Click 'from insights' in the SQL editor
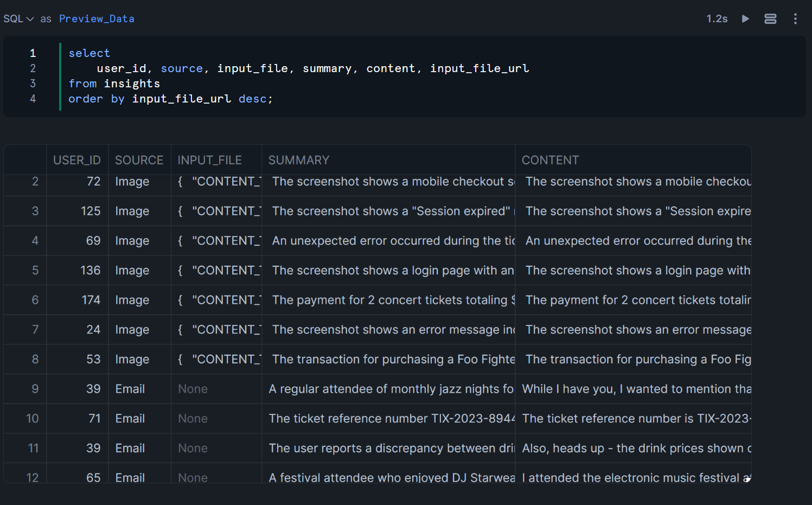Image resolution: width=812 pixels, height=505 pixels. coord(114,84)
